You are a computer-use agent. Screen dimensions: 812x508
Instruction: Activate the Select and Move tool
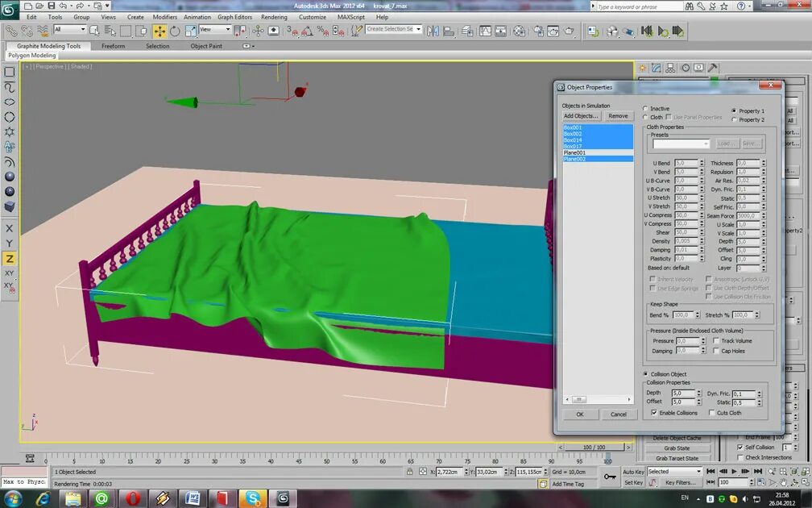160,31
